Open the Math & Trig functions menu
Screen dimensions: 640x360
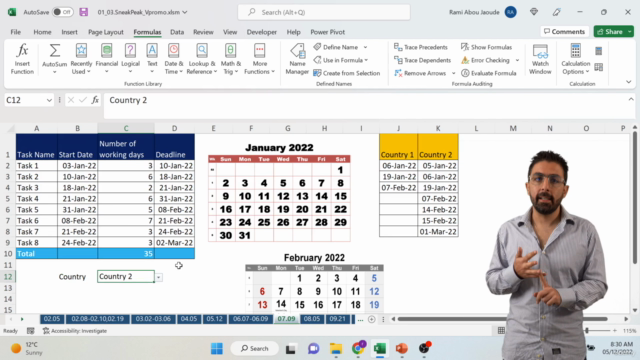tap(231, 59)
